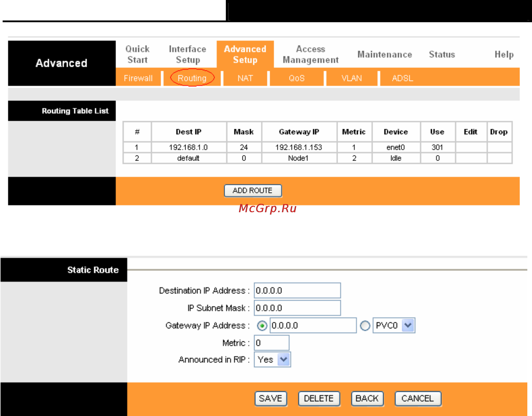Click the DELETE button

click(x=319, y=398)
